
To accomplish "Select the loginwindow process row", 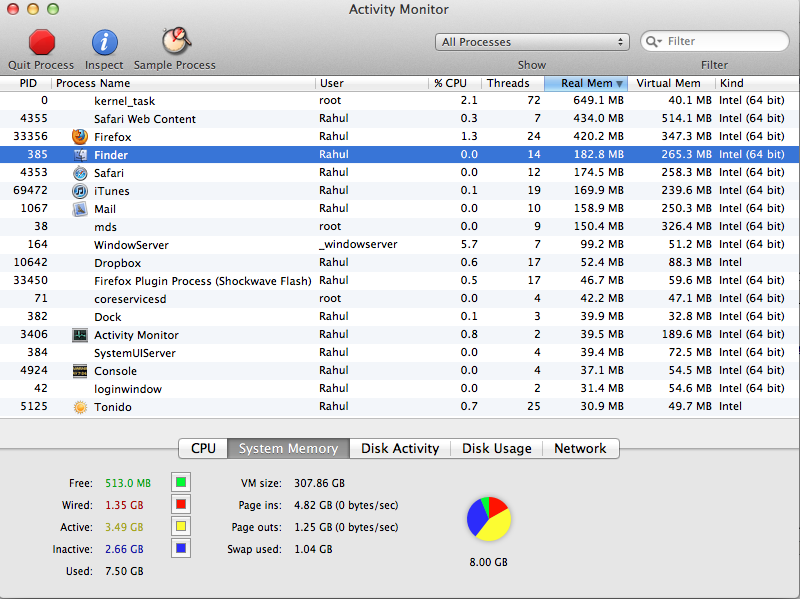I will point(400,389).
